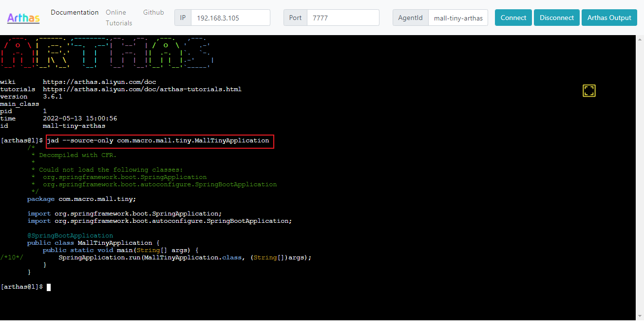Open the Documentation link
The width and height of the screenshot is (644, 333).
point(75,12)
